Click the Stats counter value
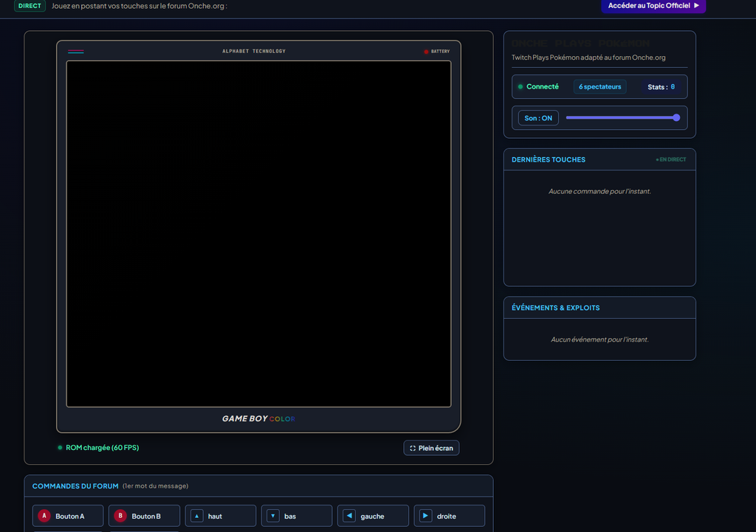The height and width of the screenshot is (532, 756). click(x=673, y=87)
